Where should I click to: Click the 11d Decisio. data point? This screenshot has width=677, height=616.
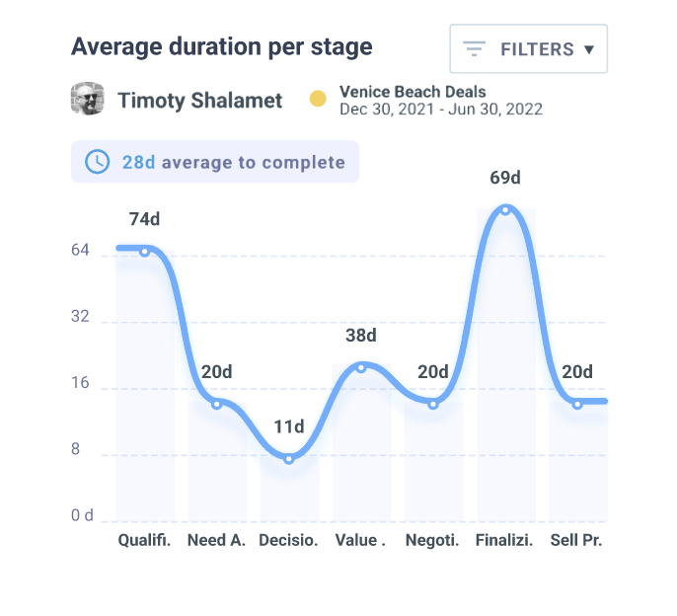pyautogui.click(x=289, y=459)
